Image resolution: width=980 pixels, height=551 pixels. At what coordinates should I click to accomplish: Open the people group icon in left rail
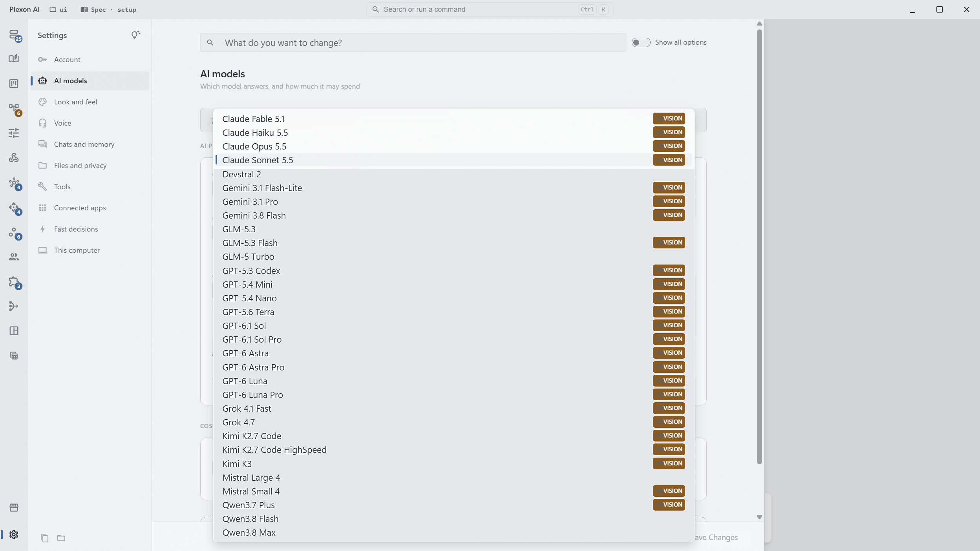click(14, 257)
